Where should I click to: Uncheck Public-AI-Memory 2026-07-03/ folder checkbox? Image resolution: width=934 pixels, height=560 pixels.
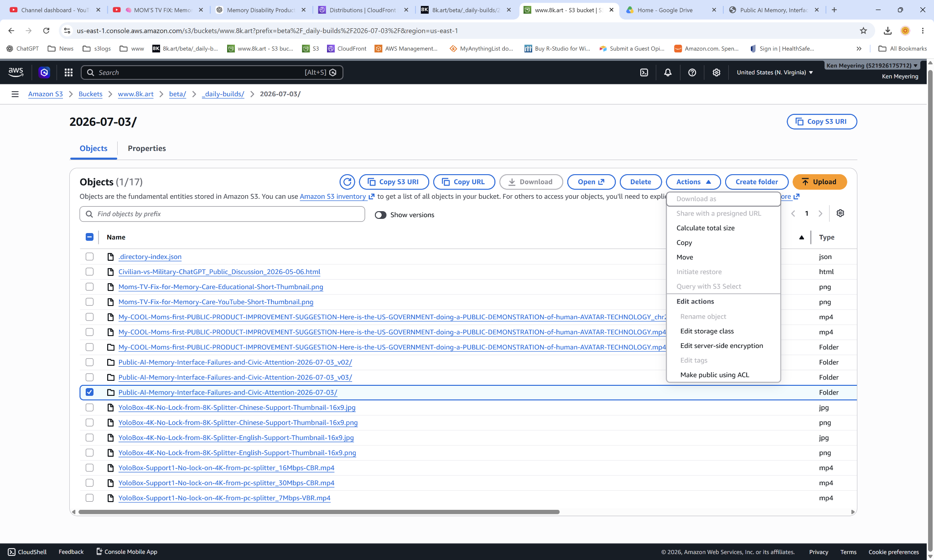pos(89,392)
